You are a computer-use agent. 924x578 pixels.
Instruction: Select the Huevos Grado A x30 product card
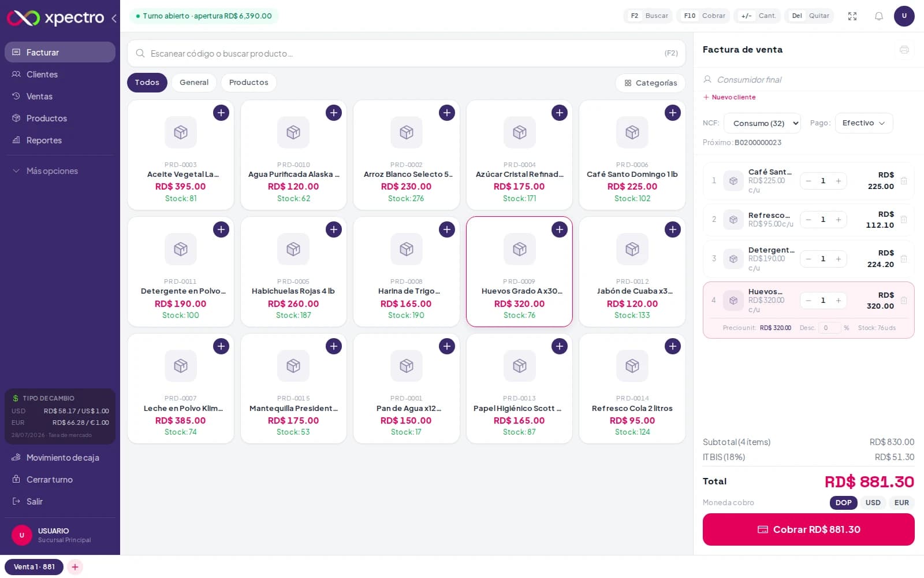click(519, 272)
